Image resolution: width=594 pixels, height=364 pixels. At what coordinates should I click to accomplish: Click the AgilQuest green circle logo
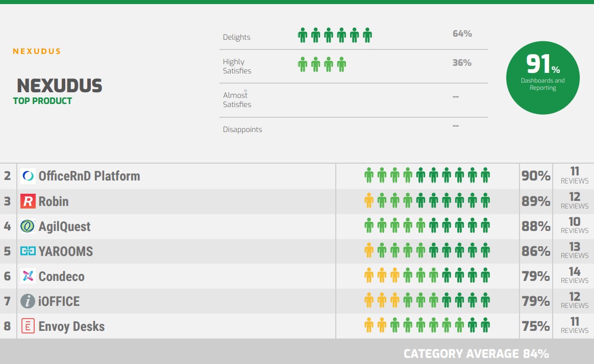(28, 226)
